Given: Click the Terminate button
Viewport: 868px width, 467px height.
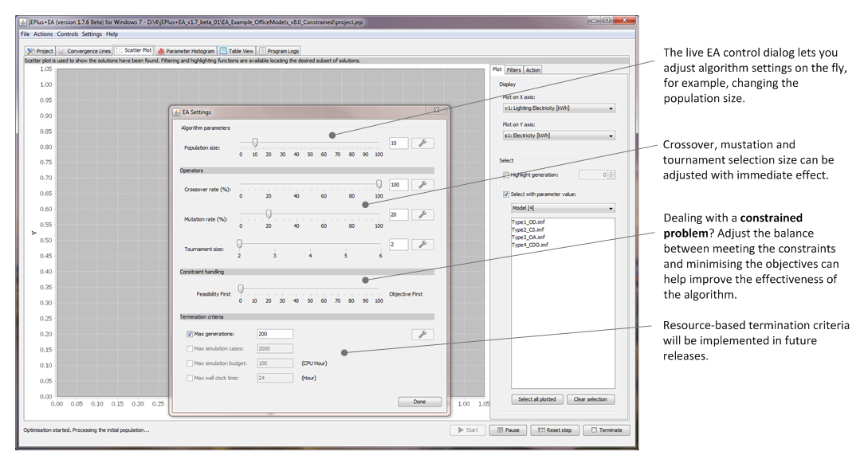Looking at the screenshot, I should [x=606, y=430].
